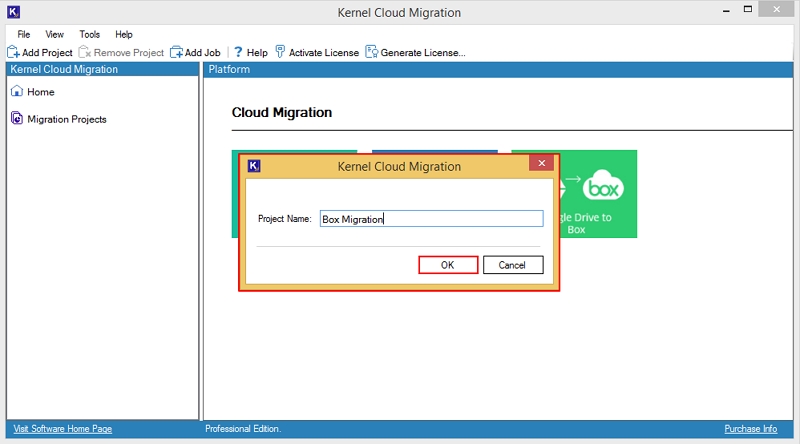Open the File menu
Viewport: 800px width, 444px height.
coord(23,34)
